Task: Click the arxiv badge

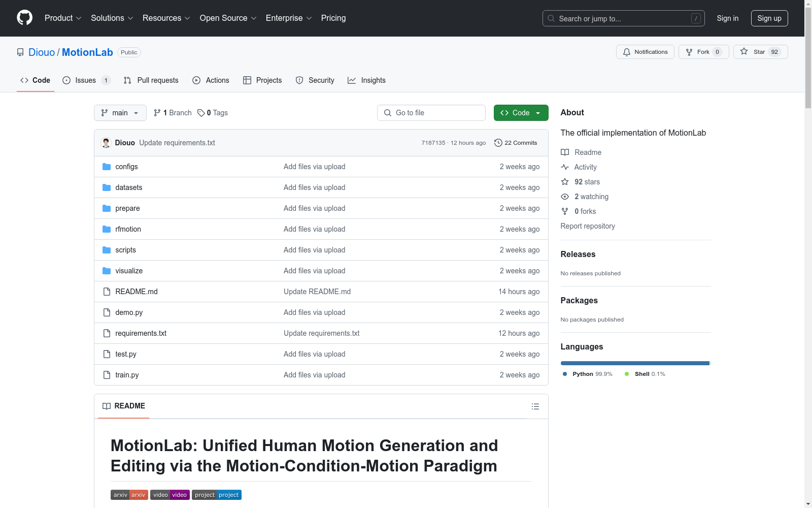Action: [x=129, y=495]
